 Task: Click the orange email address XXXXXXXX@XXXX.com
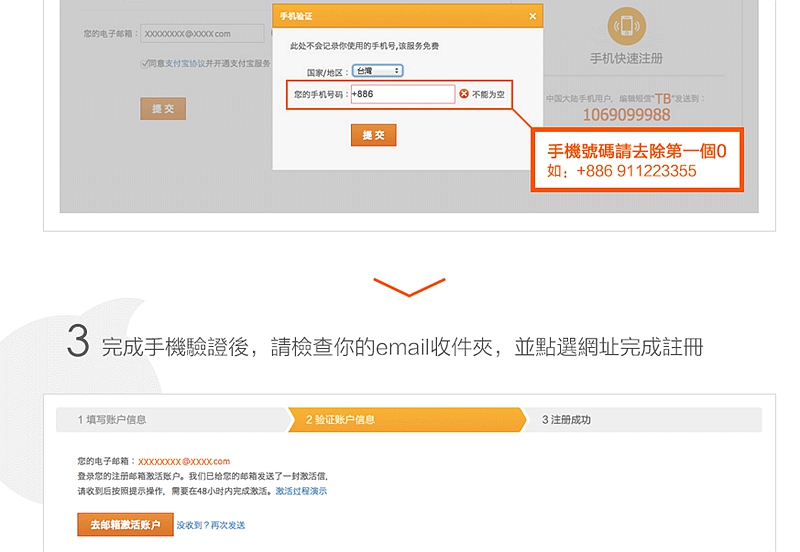[x=184, y=462]
